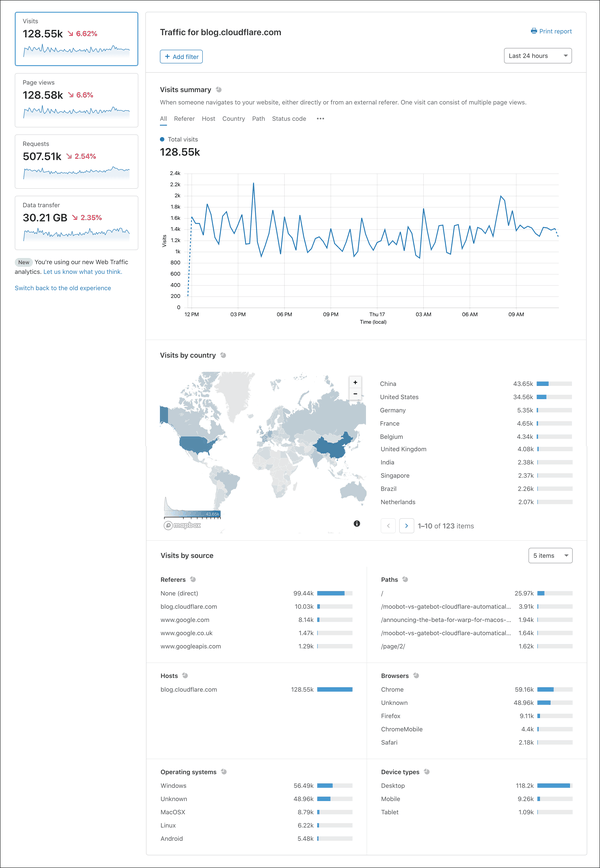Click help icon beside Visits summary
This screenshot has height=868, width=600.
pyautogui.click(x=219, y=90)
